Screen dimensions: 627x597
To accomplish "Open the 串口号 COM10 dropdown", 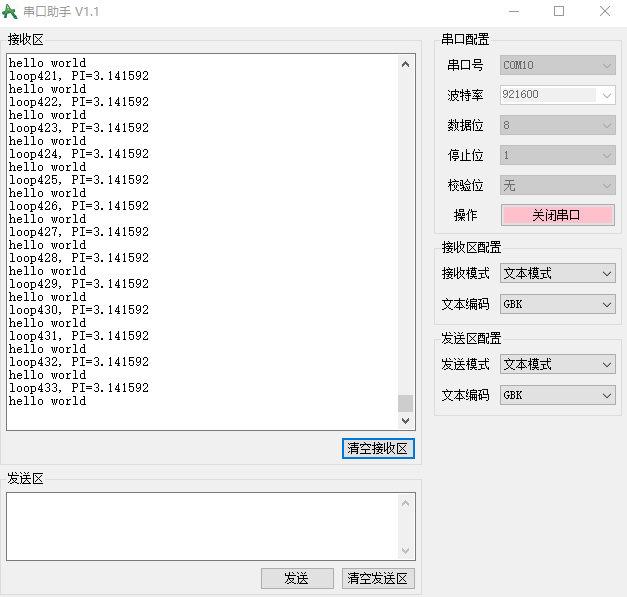I will [557, 65].
